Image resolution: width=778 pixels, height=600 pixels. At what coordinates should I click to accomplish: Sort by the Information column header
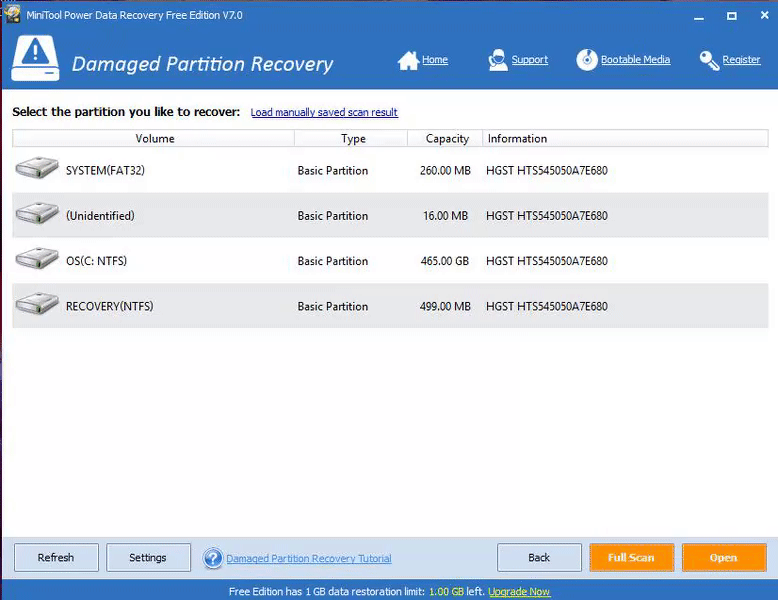(x=625, y=138)
